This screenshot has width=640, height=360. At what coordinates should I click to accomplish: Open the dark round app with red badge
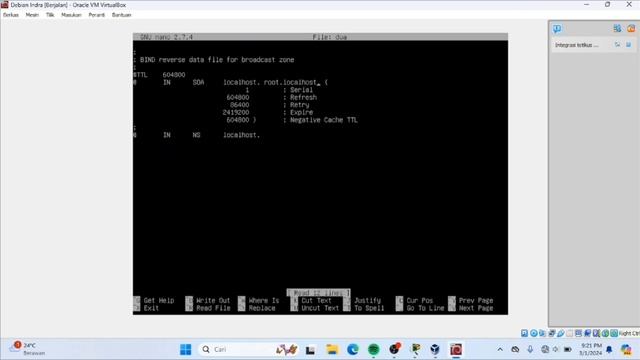click(395, 349)
